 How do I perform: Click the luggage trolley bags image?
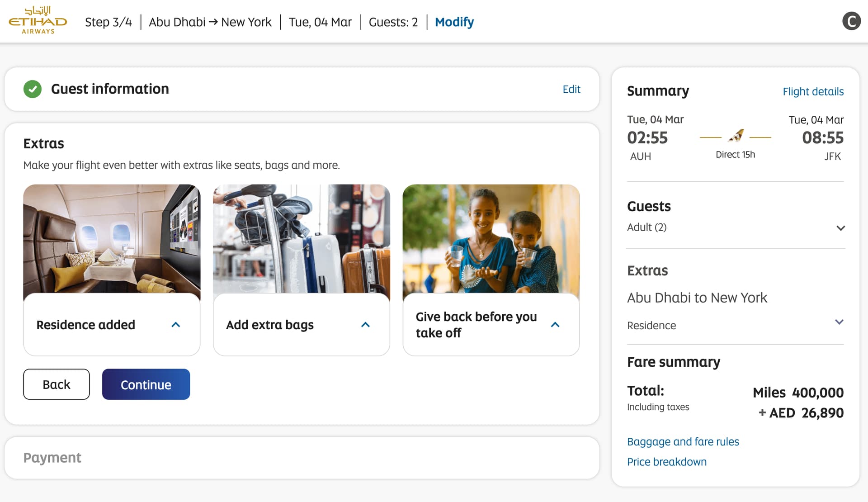(x=301, y=238)
